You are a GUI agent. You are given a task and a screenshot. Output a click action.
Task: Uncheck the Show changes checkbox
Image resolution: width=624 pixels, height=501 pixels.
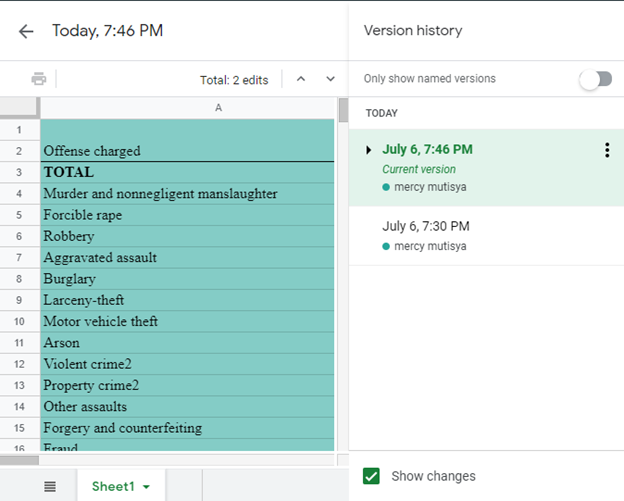coord(371,476)
